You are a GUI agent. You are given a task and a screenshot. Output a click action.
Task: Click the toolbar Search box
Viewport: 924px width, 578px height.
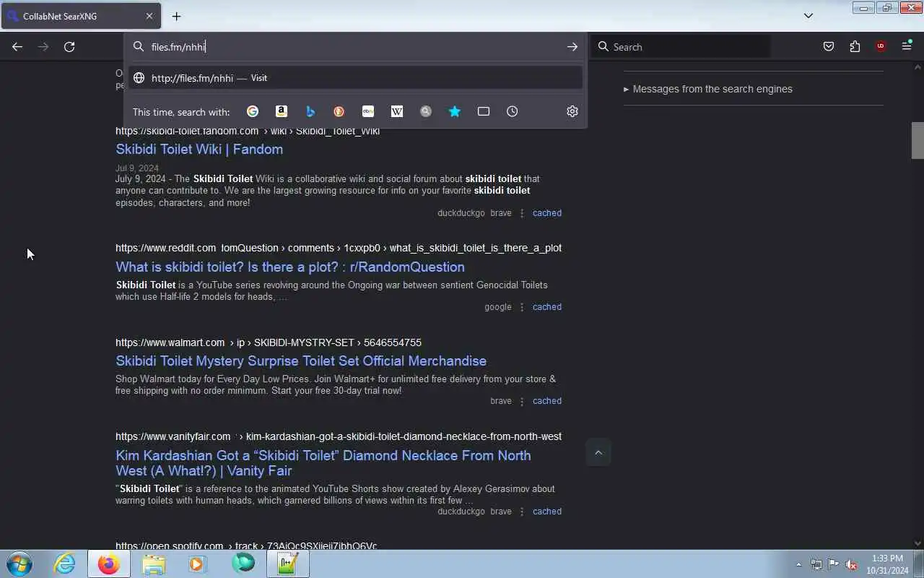(681, 47)
